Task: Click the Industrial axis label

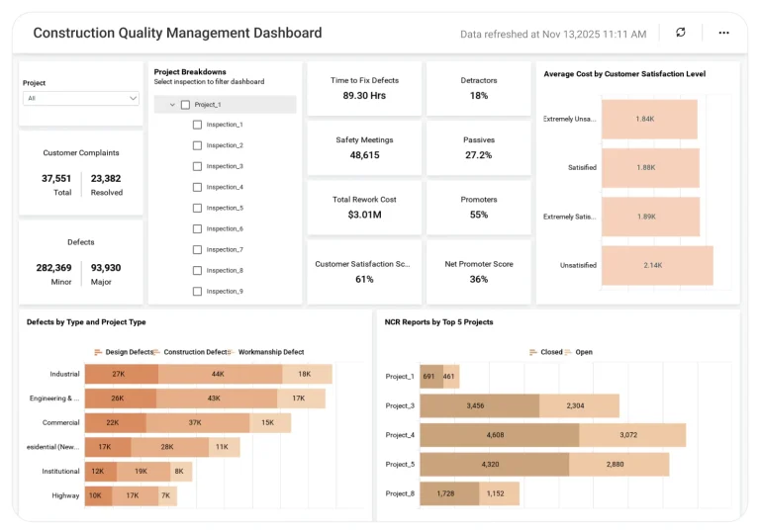Action: (x=64, y=374)
